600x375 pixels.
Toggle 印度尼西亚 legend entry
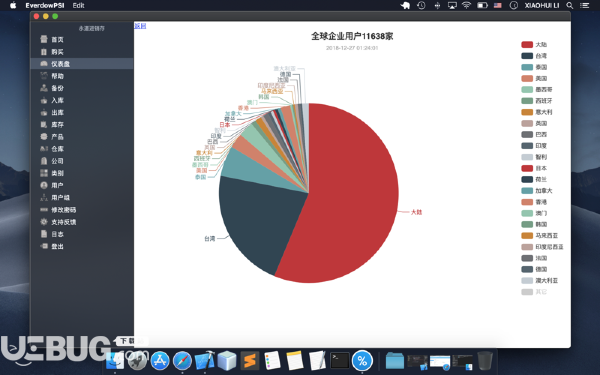point(543,247)
